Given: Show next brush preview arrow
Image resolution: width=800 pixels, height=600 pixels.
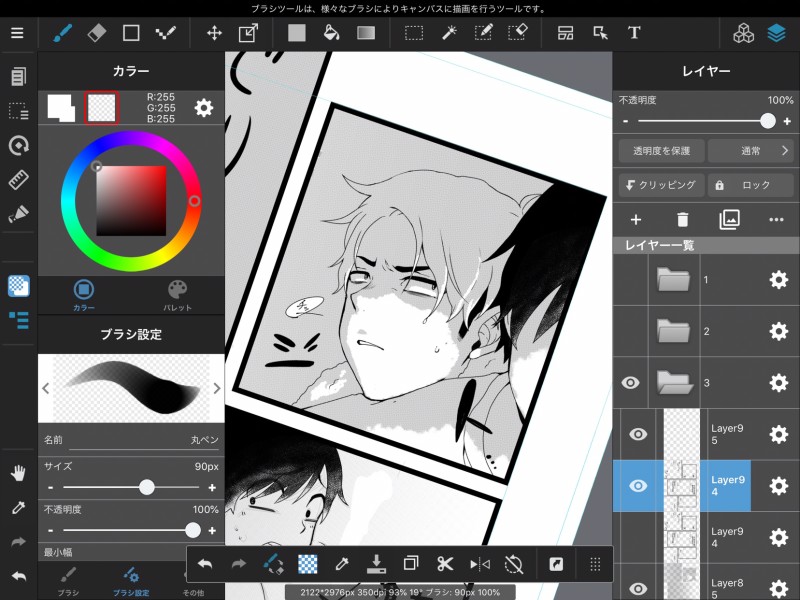Looking at the screenshot, I should [216, 388].
